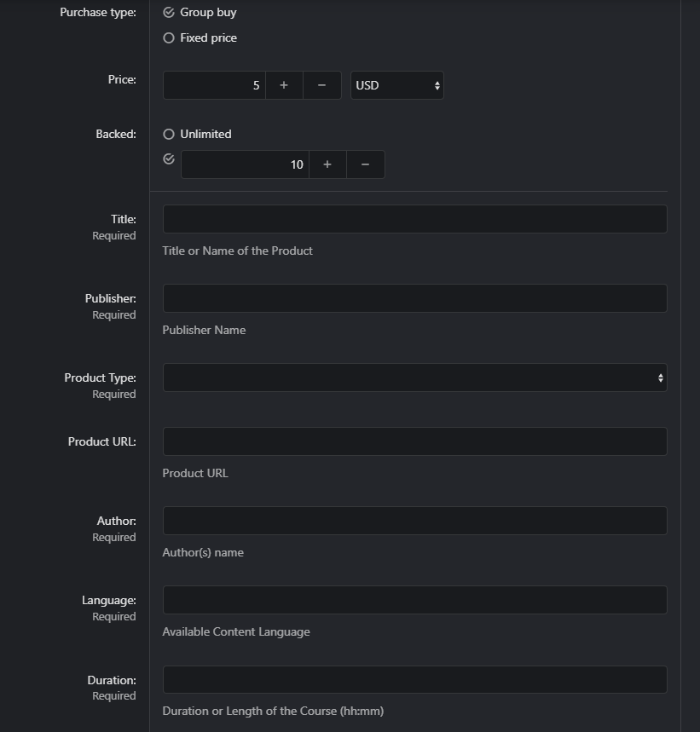This screenshot has width=700, height=732.
Task: Choose the limited backed amount radio
Action: point(168,159)
